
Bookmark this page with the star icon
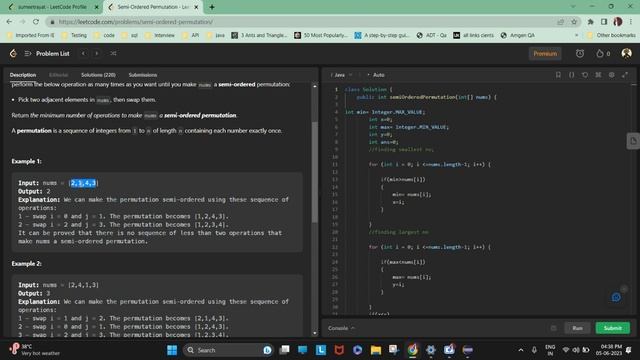coord(573,22)
